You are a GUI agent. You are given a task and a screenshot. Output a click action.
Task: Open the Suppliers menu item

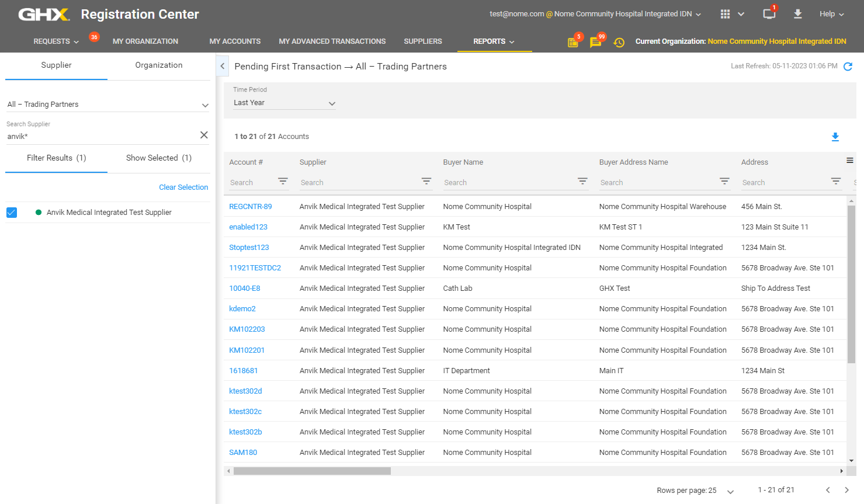point(422,41)
